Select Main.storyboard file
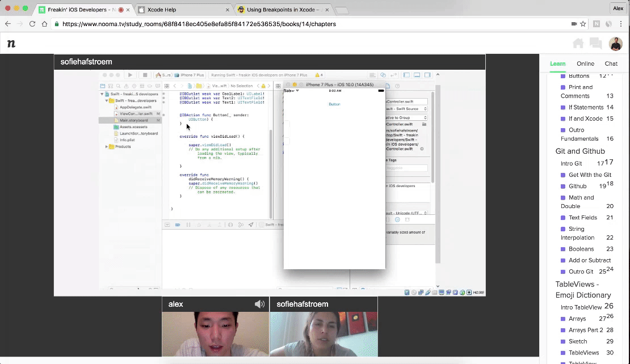630x364 pixels. tap(131, 120)
